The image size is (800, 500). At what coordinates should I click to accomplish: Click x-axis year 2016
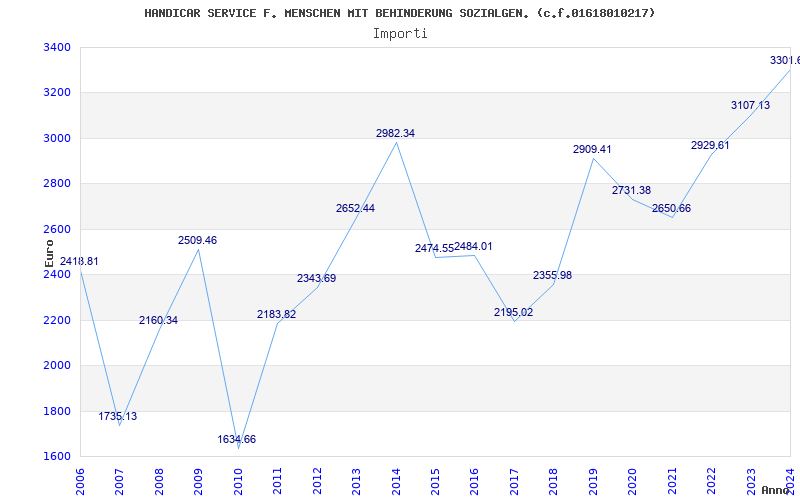(474, 481)
